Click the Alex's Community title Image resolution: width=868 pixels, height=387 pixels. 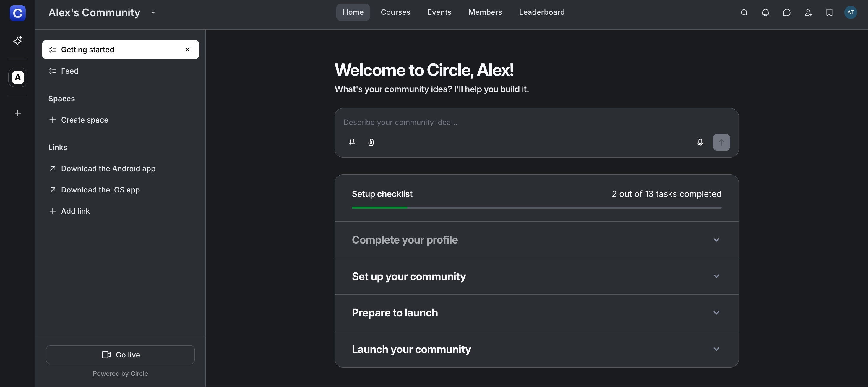point(94,12)
